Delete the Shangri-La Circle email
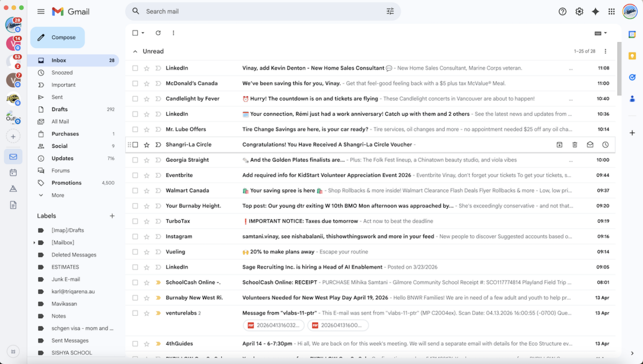643x364 pixels. click(x=575, y=145)
